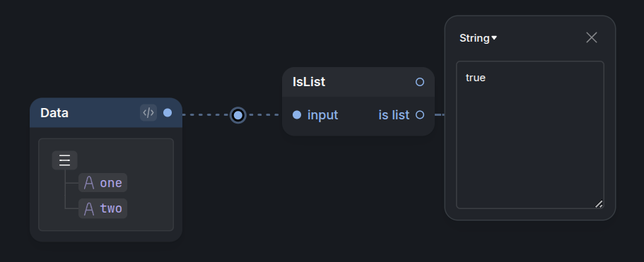Viewport: 644px width, 262px height.
Task: Click the is list output port
Action: click(420, 115)
